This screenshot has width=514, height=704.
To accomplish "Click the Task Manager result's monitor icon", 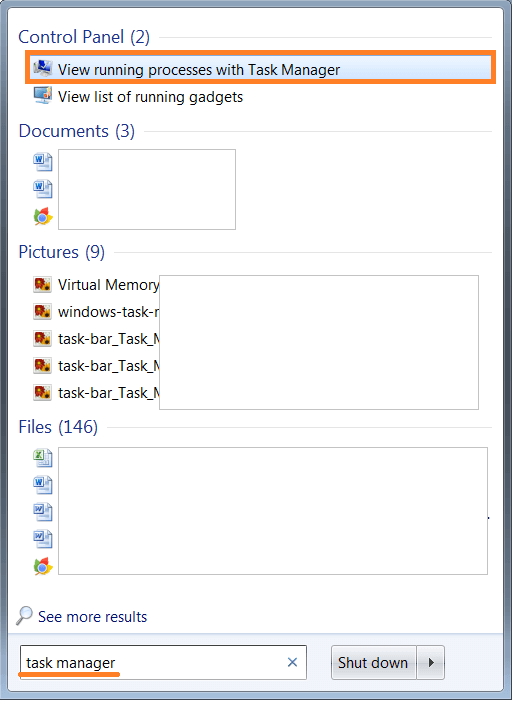I will [43, 68].
